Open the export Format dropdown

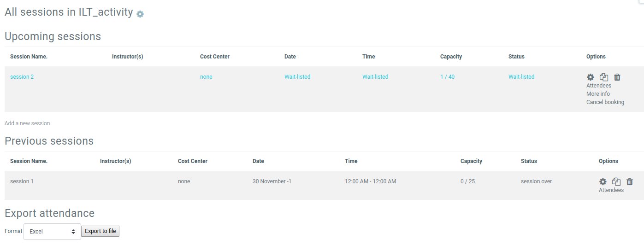pyautogui.click(x=52, y=232)
